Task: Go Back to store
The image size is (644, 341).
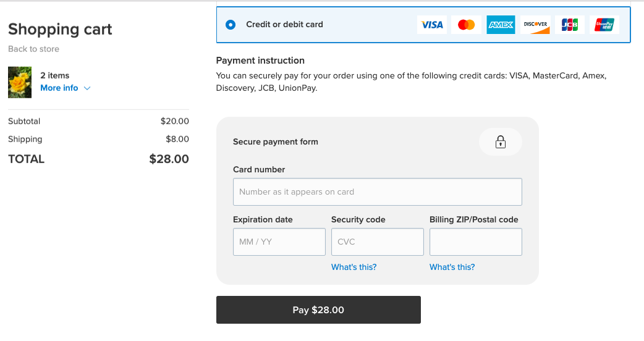Action: coord(33,49)
